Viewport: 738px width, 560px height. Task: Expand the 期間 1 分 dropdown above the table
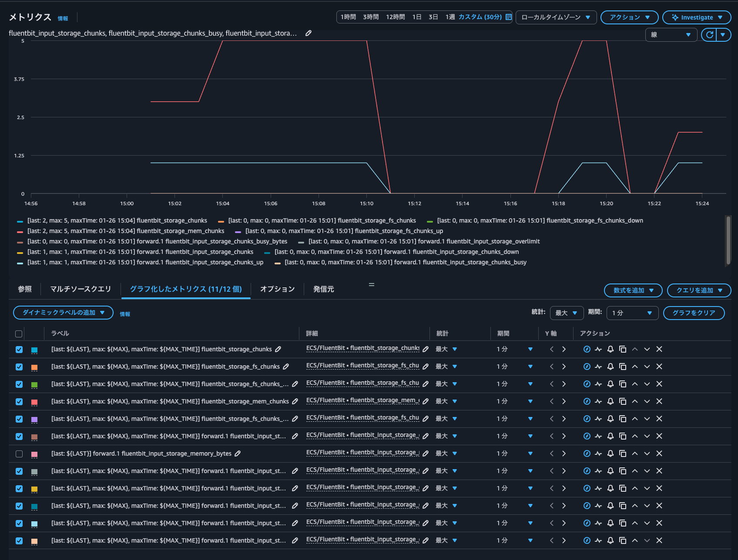[632, 313]
